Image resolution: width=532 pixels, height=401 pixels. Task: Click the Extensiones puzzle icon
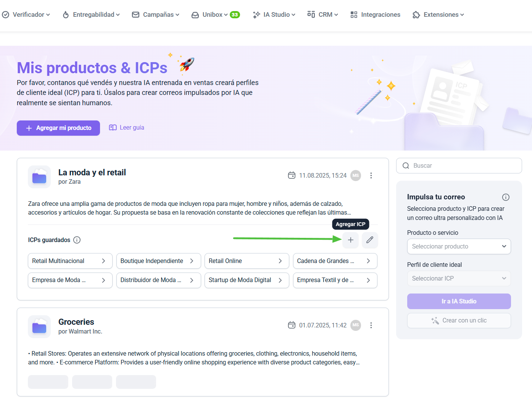click(x=416, y=14)
